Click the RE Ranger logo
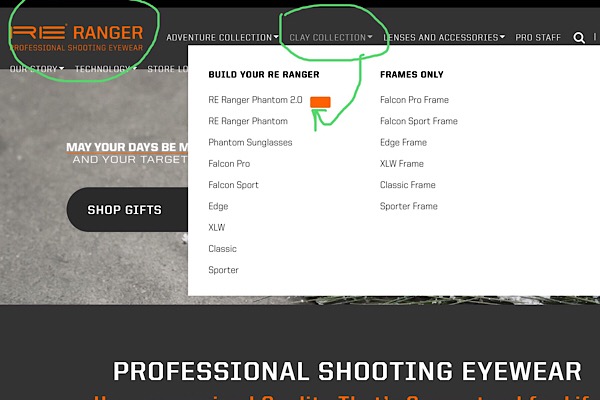Viewport: 600px width, 400px height. point(77,38)
